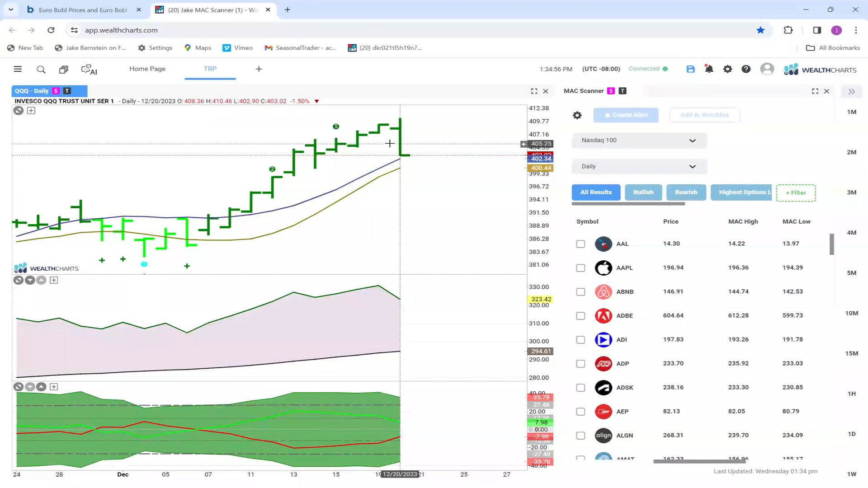Click the Highest Options filter button
The height and width of the screenshot is (488, 868).
(x=741, y=192)
